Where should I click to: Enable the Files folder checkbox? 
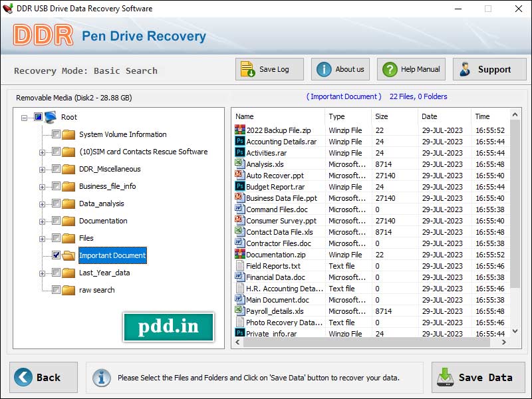[57, 237]
